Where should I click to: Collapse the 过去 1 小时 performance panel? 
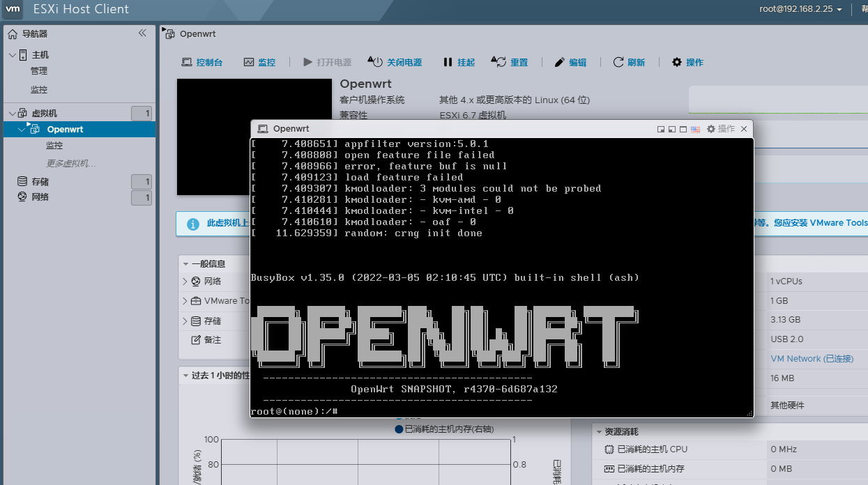185,375
